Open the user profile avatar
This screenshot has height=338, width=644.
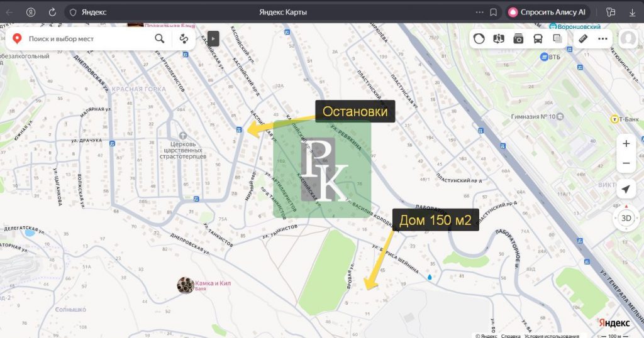(628, 39)
